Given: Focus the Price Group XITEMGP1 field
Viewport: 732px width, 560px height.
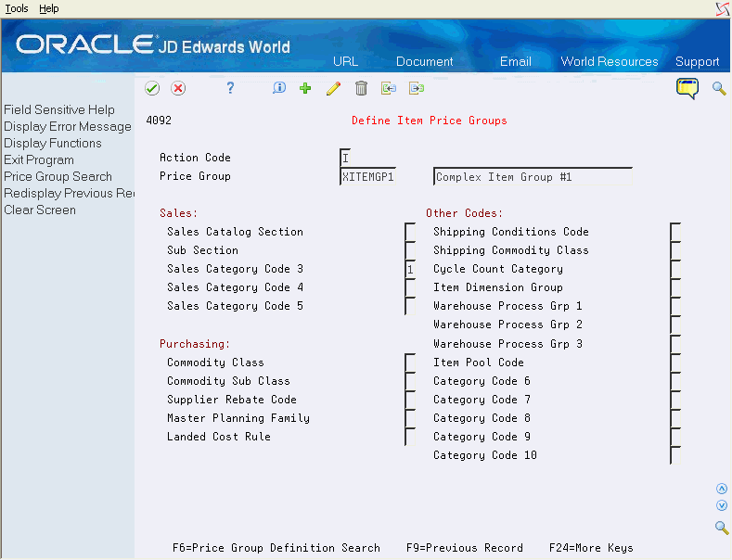Looking at the screenshot, I should (x=368, y=177).
